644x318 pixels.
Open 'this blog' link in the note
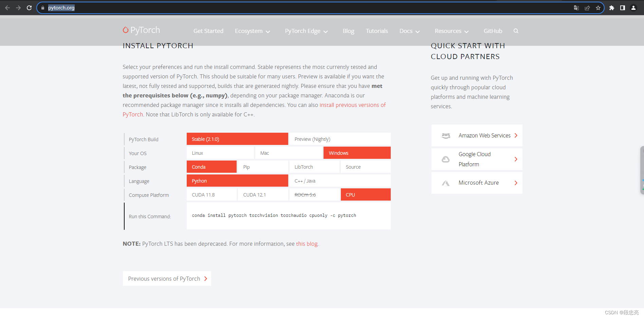coord(307,244)
